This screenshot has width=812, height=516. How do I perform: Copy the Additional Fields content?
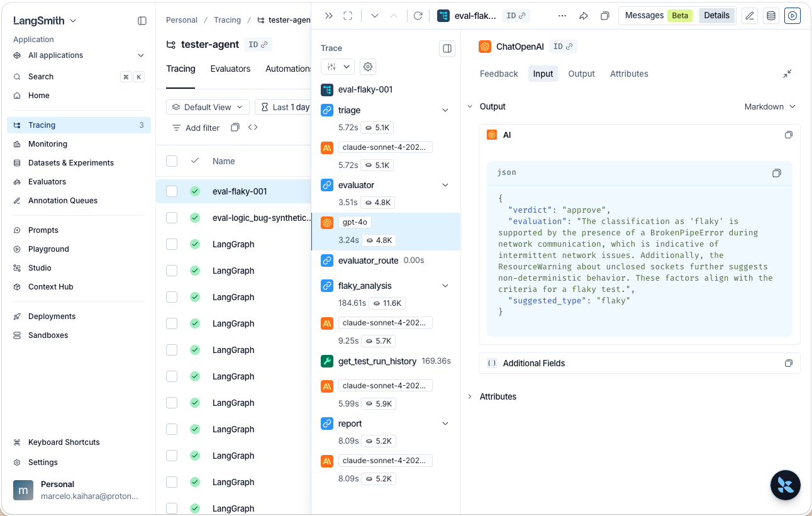[x=789, y=363]
